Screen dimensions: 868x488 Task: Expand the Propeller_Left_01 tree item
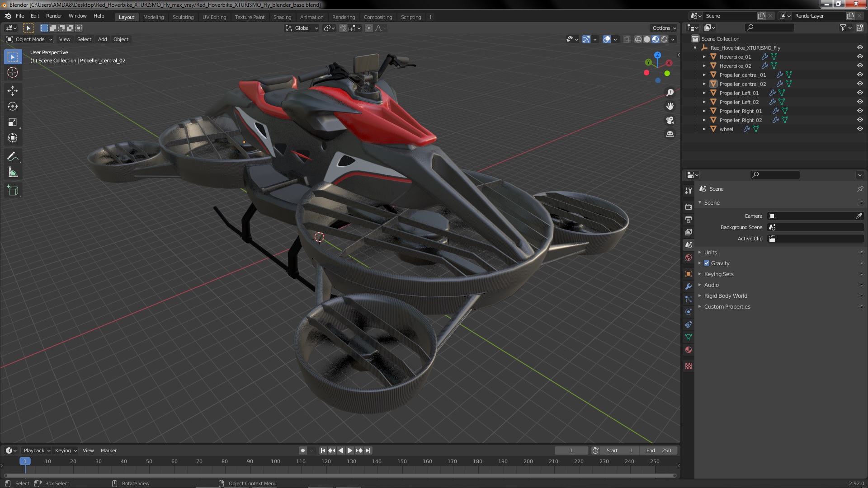pyautogui.click(x=704, y=93)
